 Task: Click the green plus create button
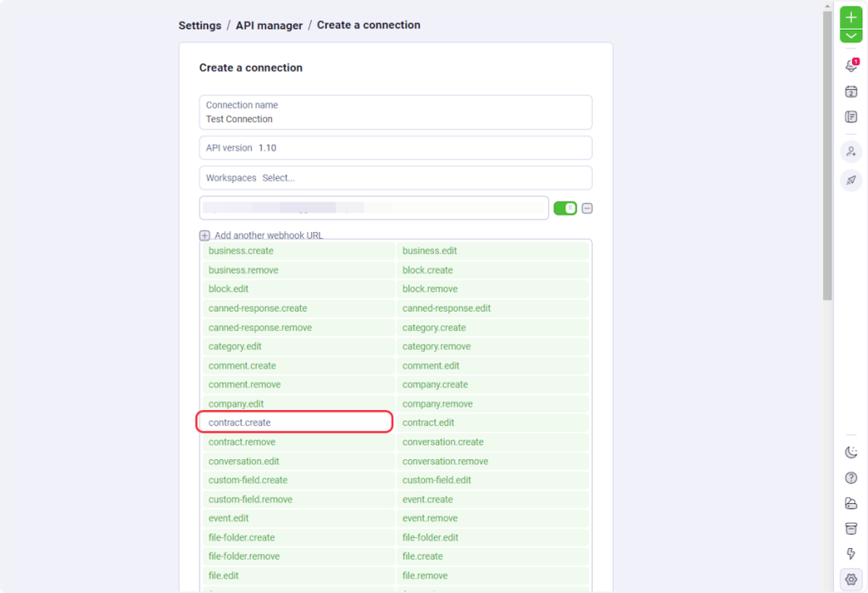pyautogui.click(x=851, y=17)
